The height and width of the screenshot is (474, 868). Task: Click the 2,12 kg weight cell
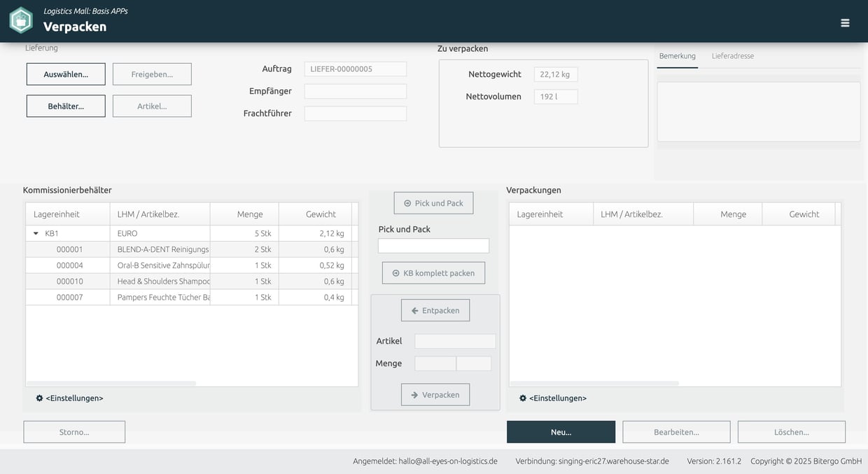pos(315,233)
